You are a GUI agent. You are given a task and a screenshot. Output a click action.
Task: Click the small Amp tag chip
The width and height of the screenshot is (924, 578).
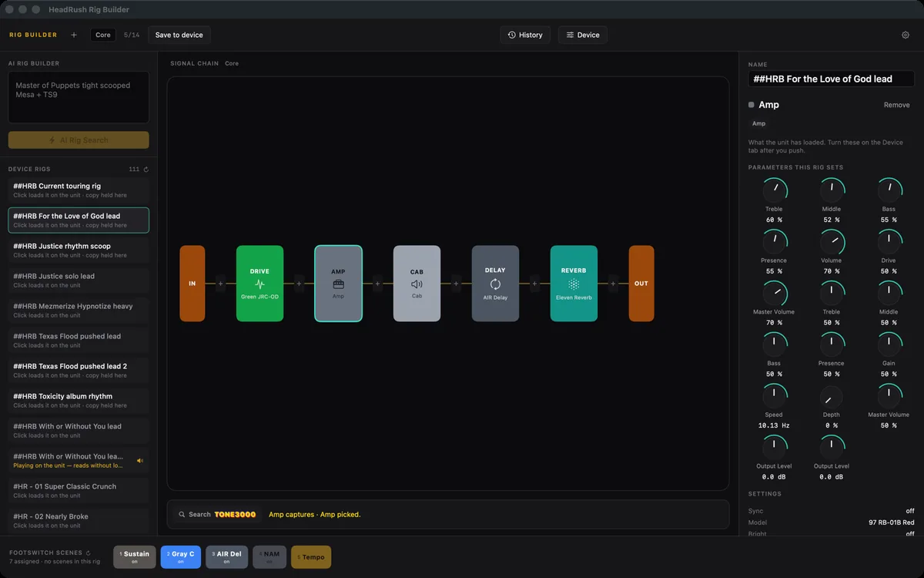click(758, 123)
